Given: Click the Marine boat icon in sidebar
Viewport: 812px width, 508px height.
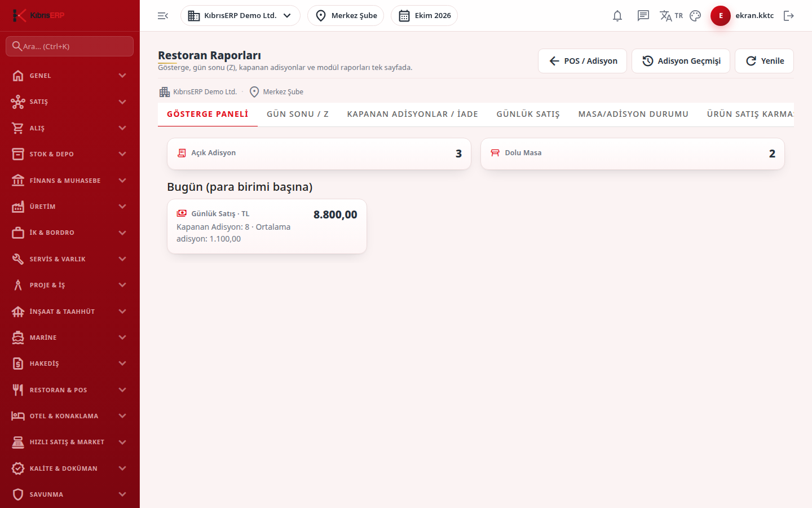Looking at the screenshot, I should click(18, 338).
